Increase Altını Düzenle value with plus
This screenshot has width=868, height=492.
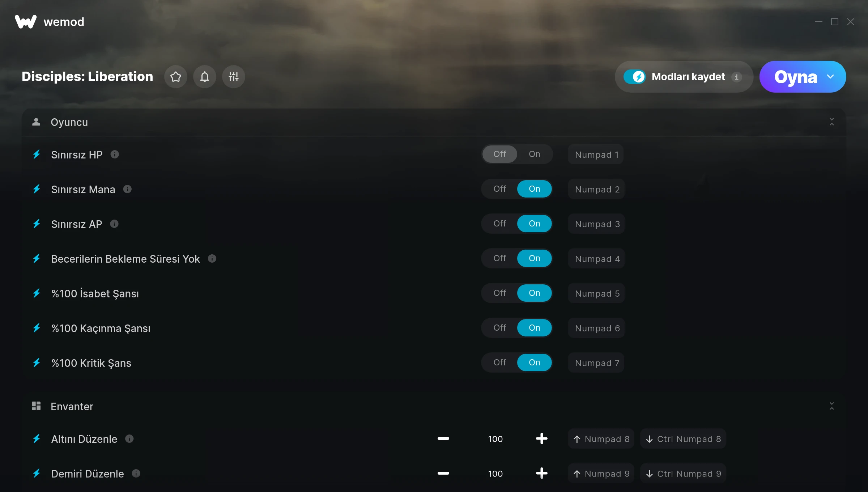click(542, 439)
